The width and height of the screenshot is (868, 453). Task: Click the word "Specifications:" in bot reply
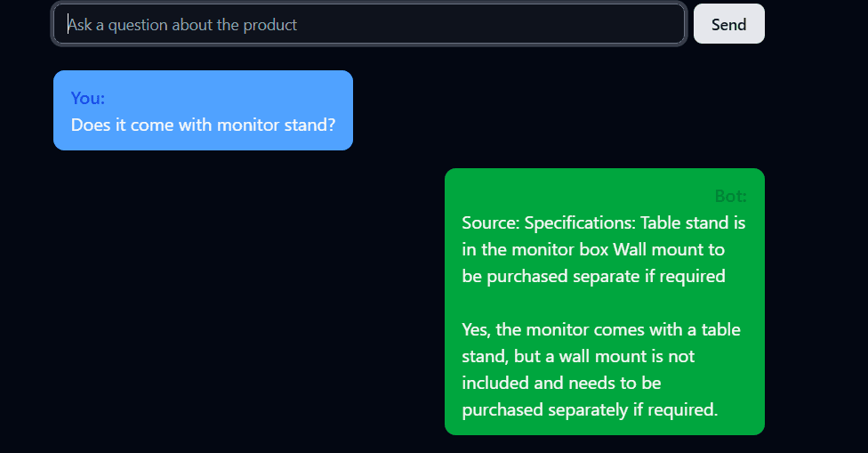[x=580, y=222]
